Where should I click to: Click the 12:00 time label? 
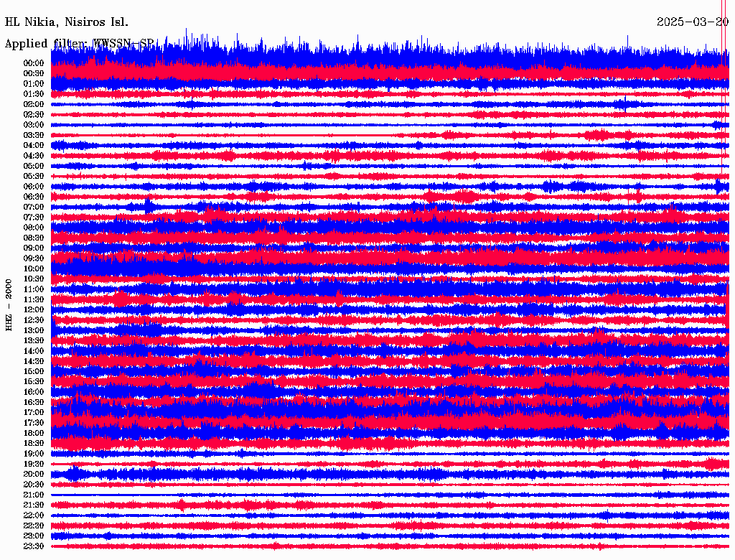point(34,309)
